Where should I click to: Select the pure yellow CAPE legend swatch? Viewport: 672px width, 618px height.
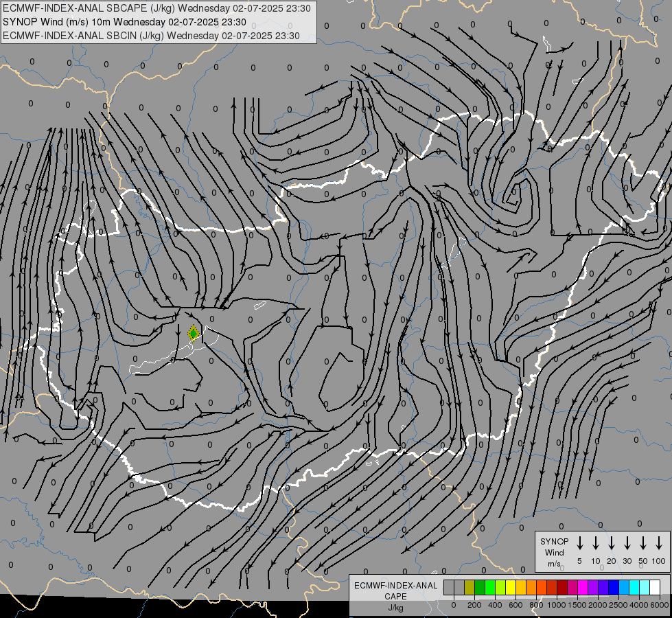click(511, 587)
